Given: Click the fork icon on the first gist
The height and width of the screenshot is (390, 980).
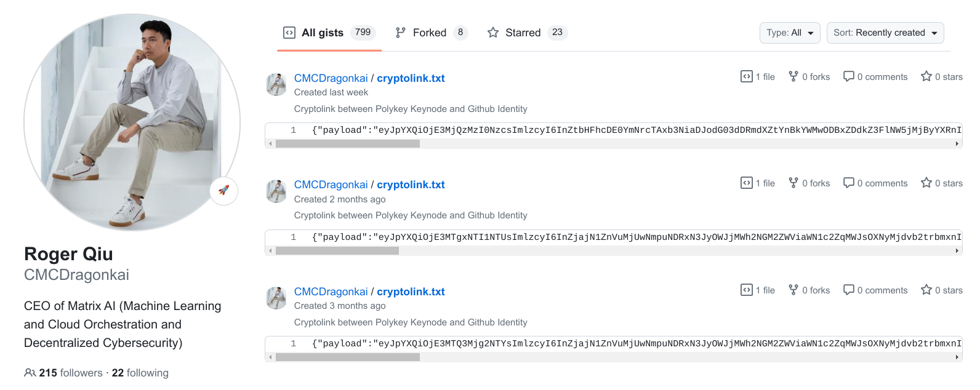Looking at the screenshot, I should point(793,76).
